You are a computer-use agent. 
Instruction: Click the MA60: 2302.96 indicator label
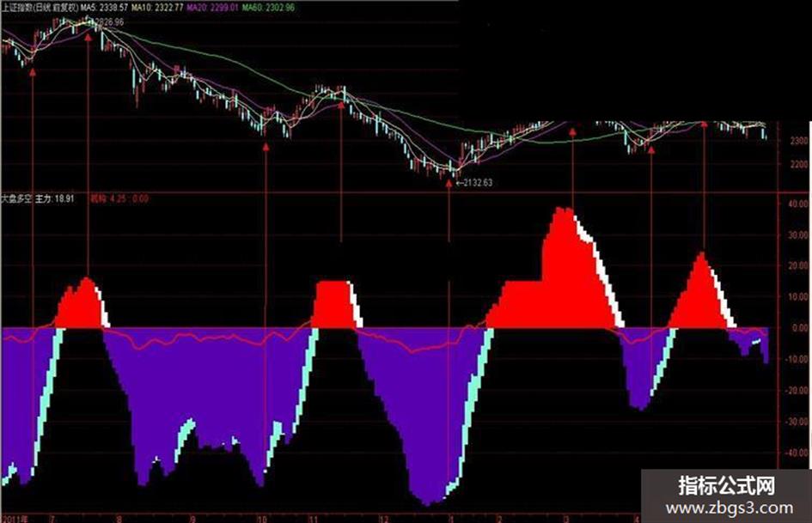tap(268, 8)
